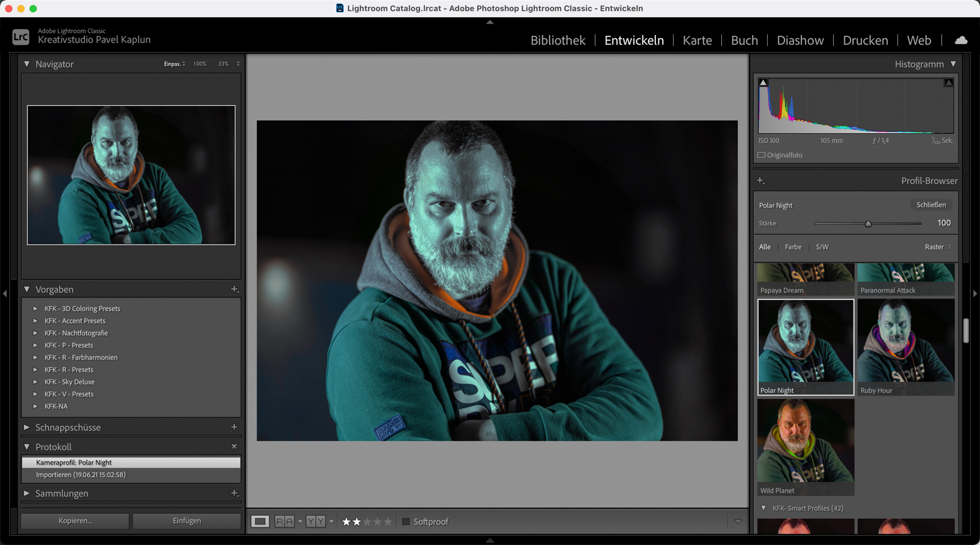Filter profiles by S/W
Image resolution: width=980 pixels, height=545 pixels.
[x=822, y=247]
